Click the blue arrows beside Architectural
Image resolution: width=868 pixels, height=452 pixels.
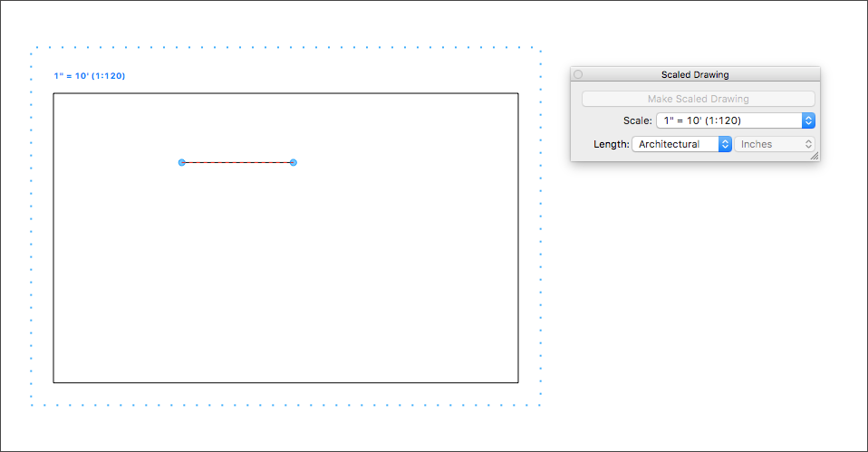(x=725, y=144)
